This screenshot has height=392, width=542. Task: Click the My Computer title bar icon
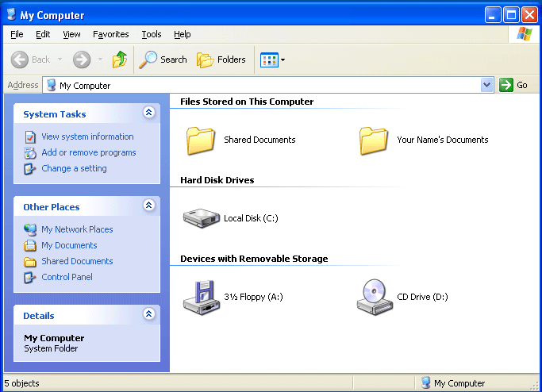(11, 14)
